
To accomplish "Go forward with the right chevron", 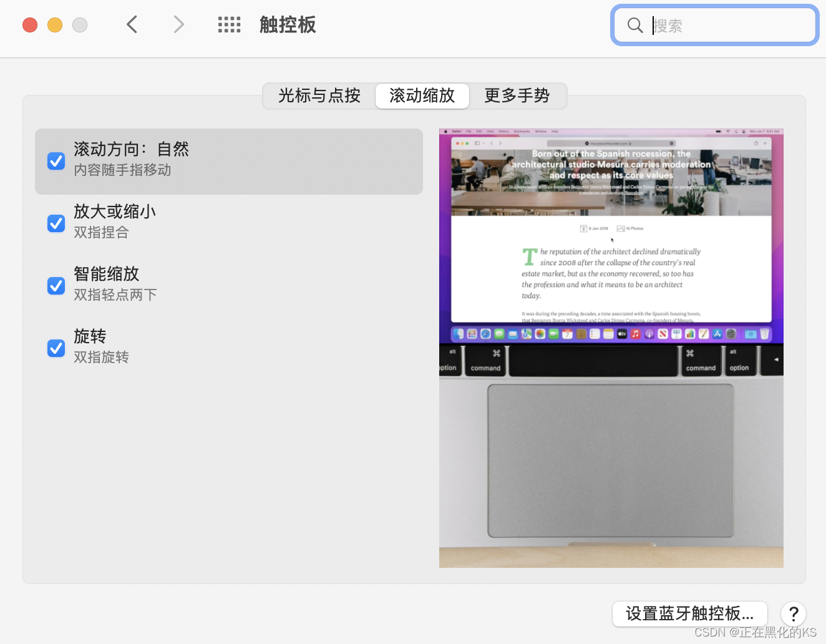I will 179,25.
